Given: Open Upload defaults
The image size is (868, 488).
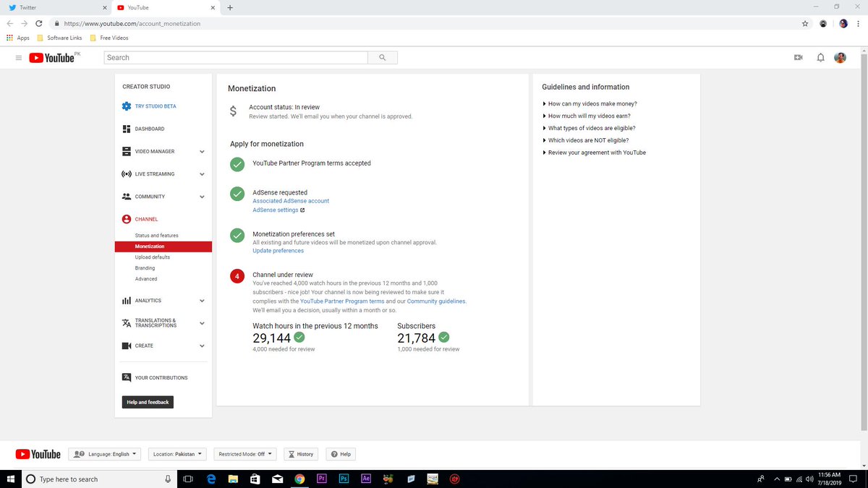Looking at the screenshot, I should point(153,257).
